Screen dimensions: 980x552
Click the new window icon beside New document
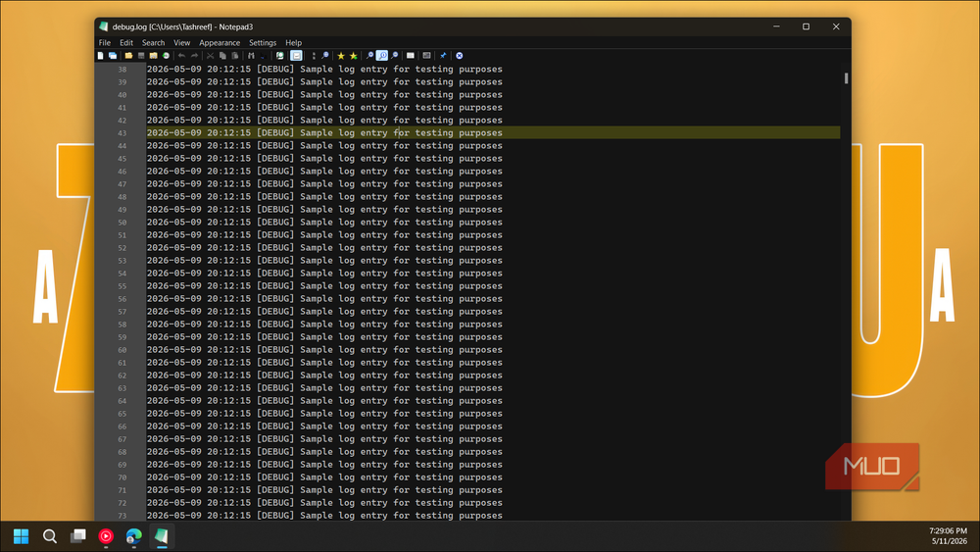[113, 56]
